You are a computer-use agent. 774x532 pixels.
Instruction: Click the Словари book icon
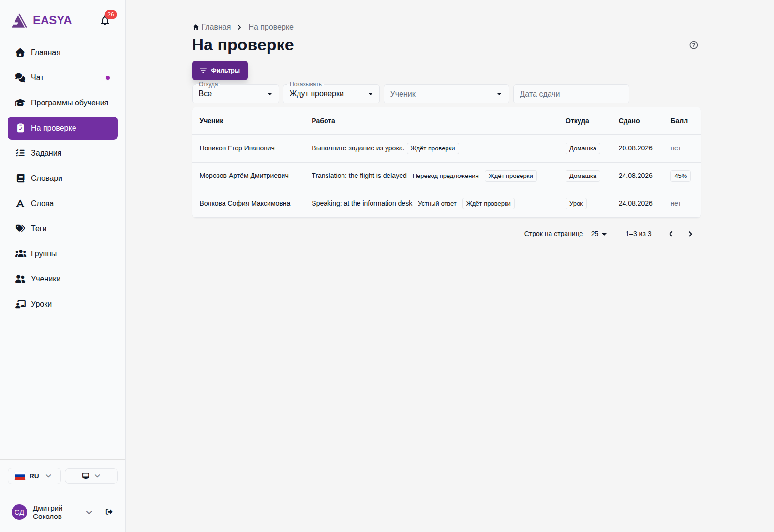[20, 178]
